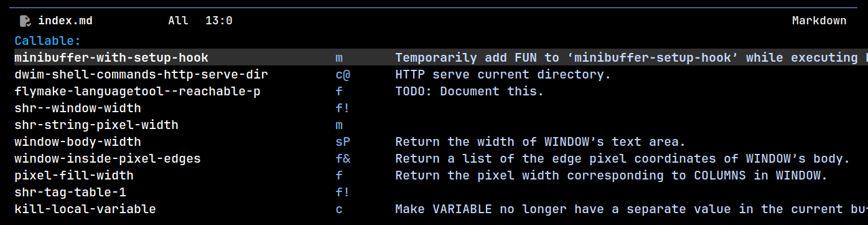Screen dimensions: 868x225
Task: Click the 13:0 line-column indicator
Action: 219,21
